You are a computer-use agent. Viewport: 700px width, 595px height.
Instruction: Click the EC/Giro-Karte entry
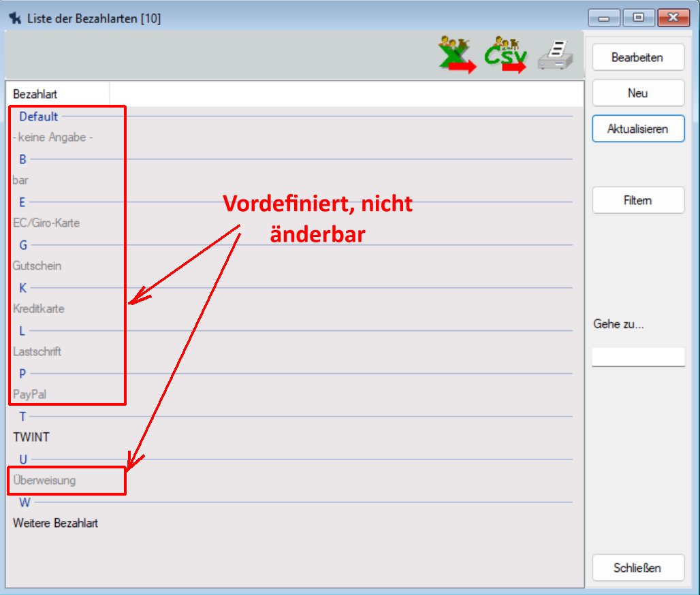click(46, 223)
